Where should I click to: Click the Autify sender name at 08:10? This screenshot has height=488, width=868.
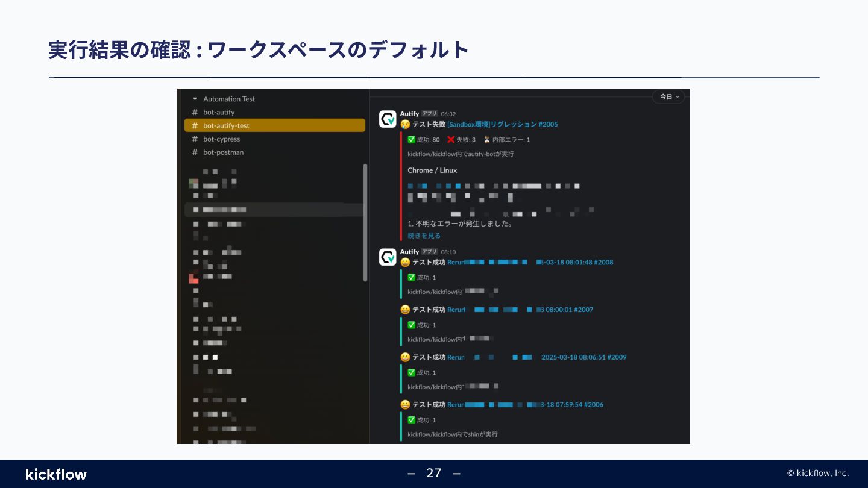click(409, 252)
